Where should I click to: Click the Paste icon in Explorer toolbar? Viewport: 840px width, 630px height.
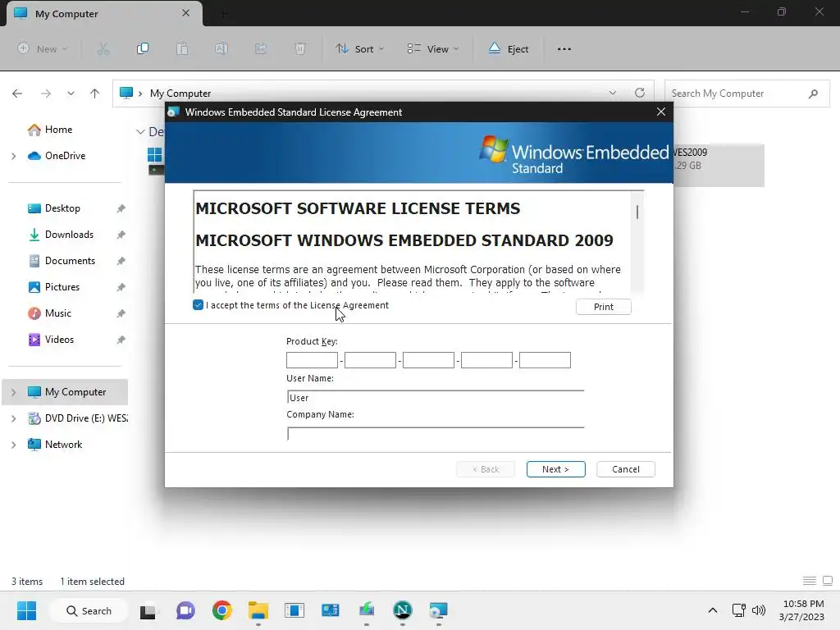[182, 48]
